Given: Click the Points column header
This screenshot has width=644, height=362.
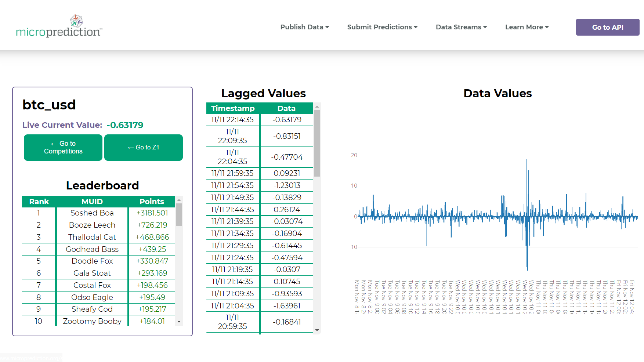Looking at the screenshot, I should 152,202.
